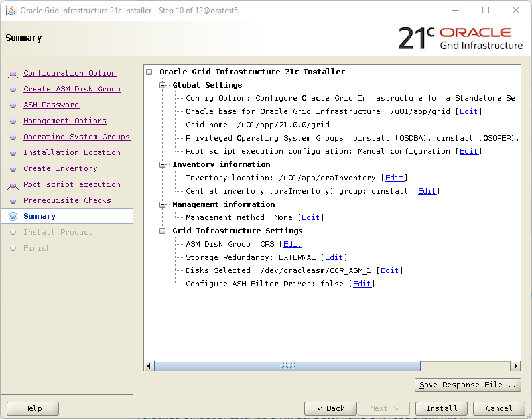This screenshot has height=419, width=532.
Task: Select the 'Privileged Operating System Groups' row
Action: click(353, 138)
